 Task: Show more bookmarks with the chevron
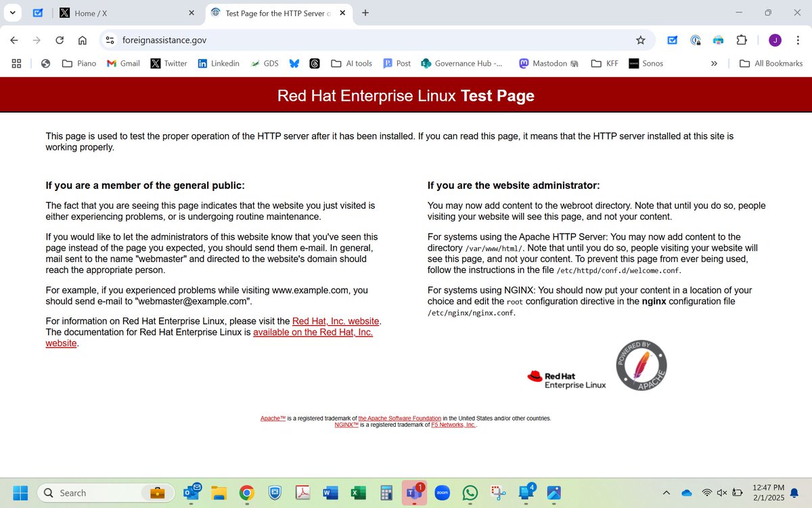click(713, 63)
